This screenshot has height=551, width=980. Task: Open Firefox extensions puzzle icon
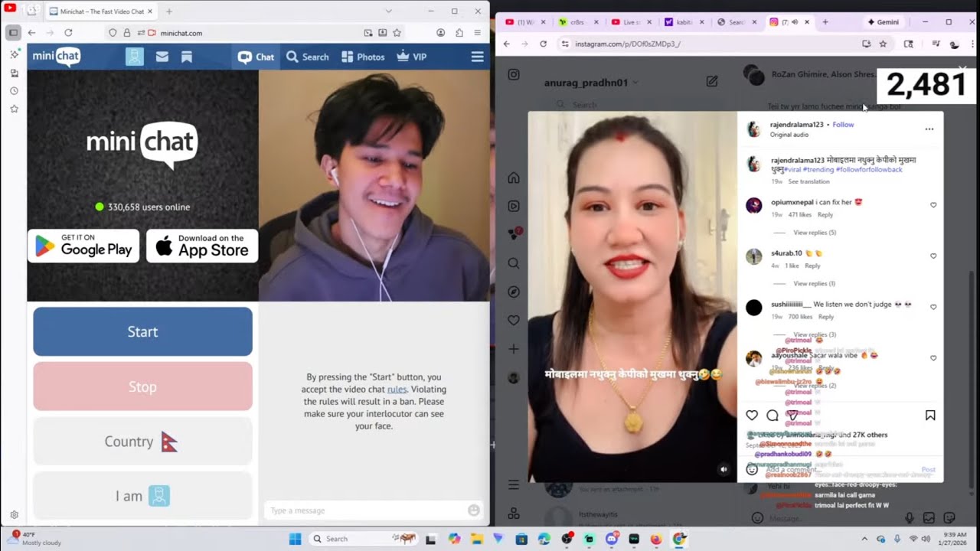pos(459,33)
